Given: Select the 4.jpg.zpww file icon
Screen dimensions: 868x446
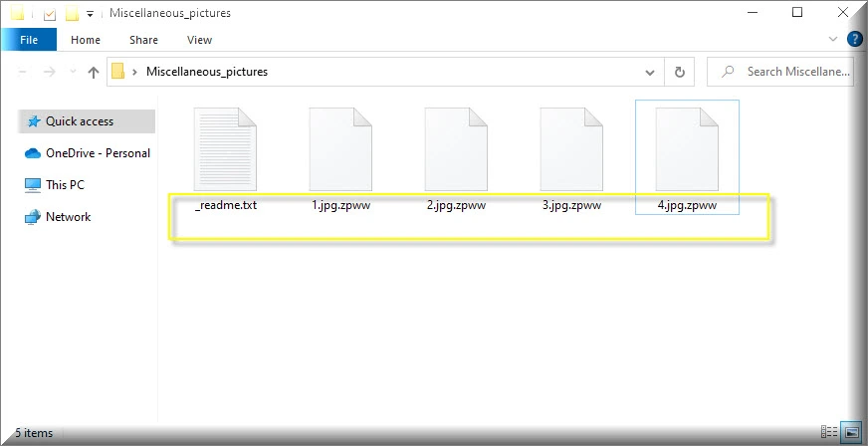Looking at the screenshot, I should (x=687, y=149).
